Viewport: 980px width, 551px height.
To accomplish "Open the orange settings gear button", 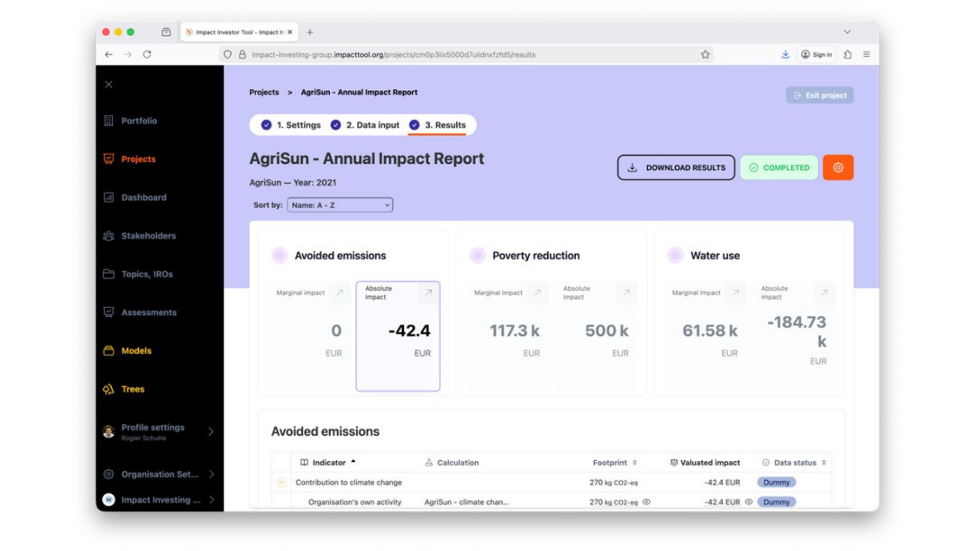I will coord(838,167).
